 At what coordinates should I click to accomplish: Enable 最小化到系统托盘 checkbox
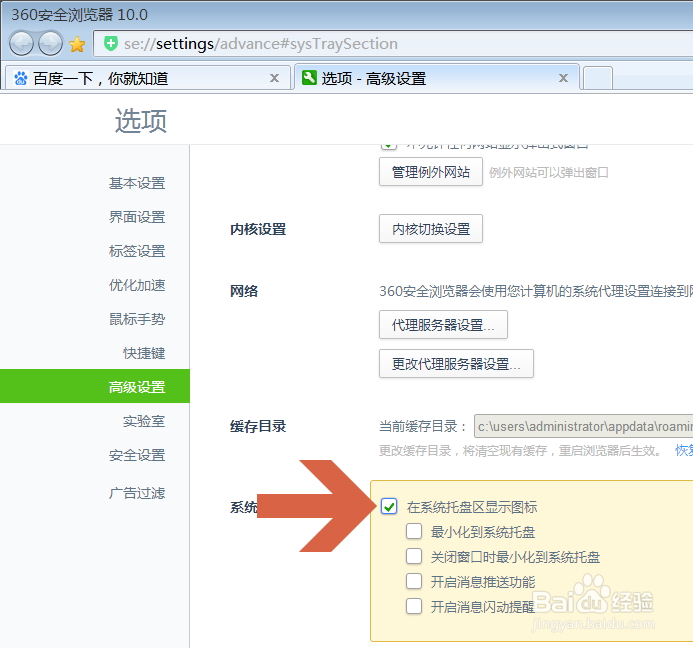[414, 531]
